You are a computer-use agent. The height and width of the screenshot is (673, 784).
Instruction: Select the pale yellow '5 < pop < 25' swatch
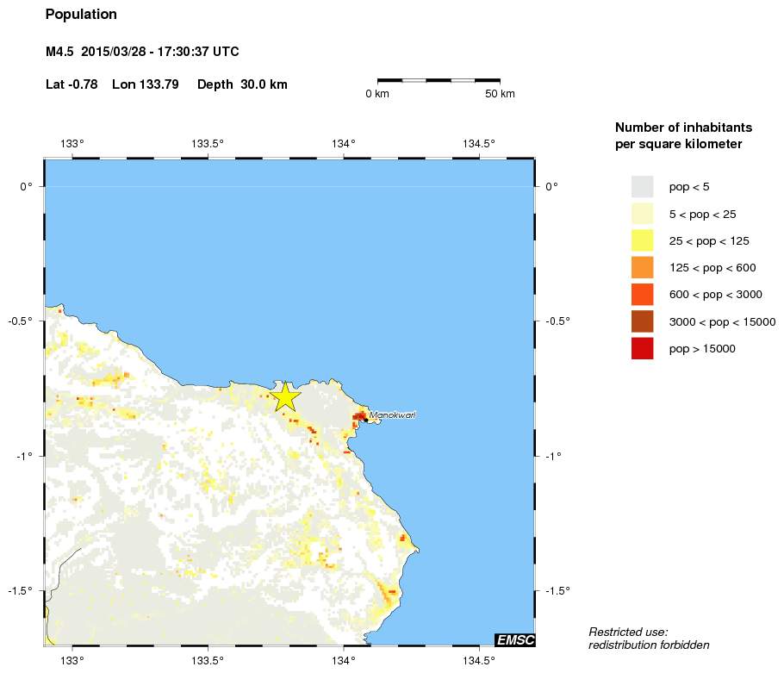coord(642,214)
